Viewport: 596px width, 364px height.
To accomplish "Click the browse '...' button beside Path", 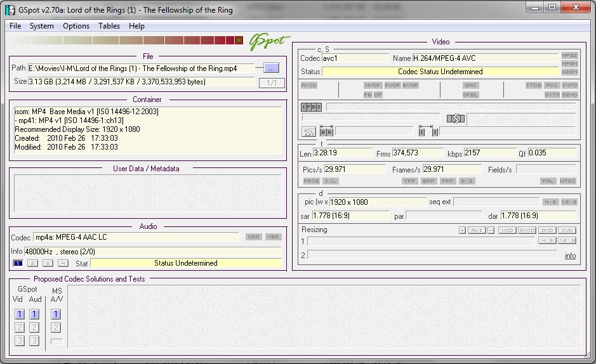I will (x=271, y=68).
